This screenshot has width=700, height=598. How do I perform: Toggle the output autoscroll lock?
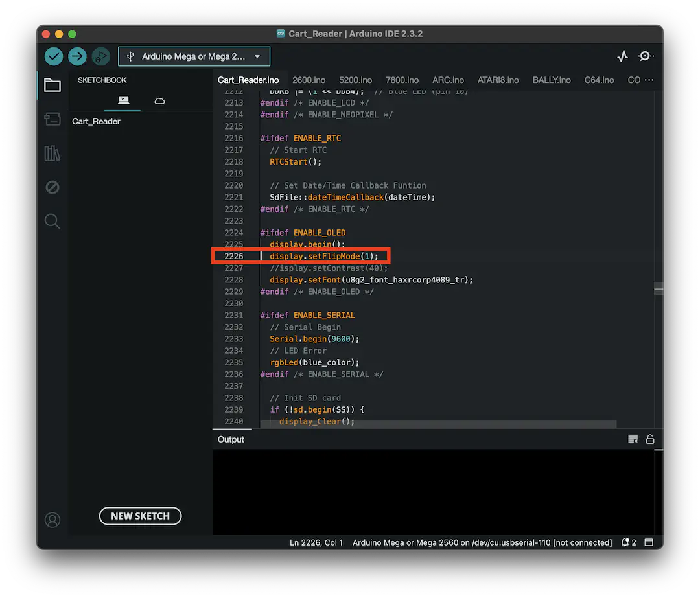click(x=651, y=439)
